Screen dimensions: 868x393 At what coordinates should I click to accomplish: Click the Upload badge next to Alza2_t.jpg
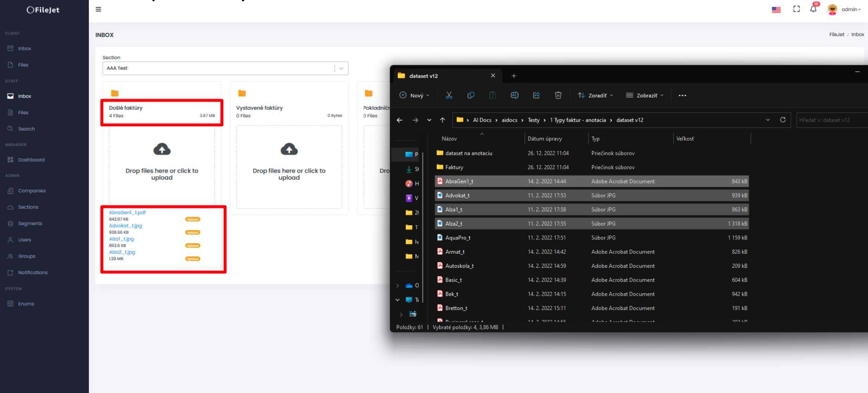point(193,259)
